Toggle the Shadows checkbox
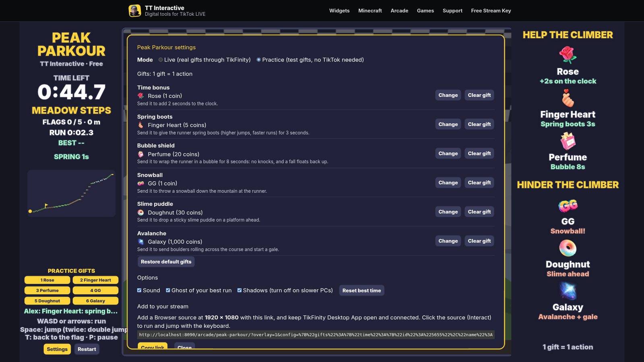Viewport: 644px width, 362px height. coord(239,290)
